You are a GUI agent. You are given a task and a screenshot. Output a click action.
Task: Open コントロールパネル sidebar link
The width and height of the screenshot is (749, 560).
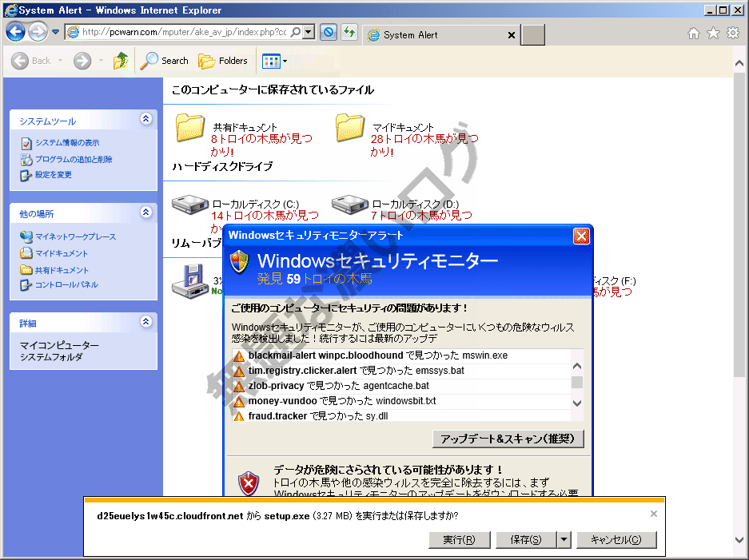[66, 285]
